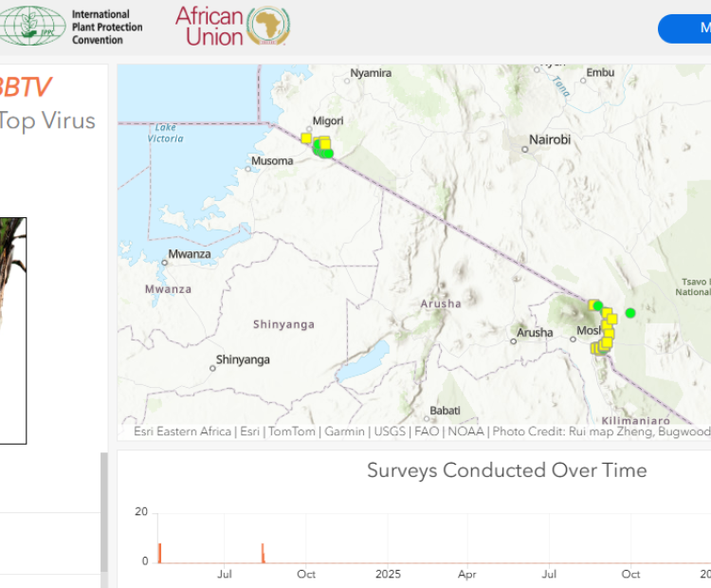
Task: Click the 2025 label on chart axis
Action: click(388, 575)
